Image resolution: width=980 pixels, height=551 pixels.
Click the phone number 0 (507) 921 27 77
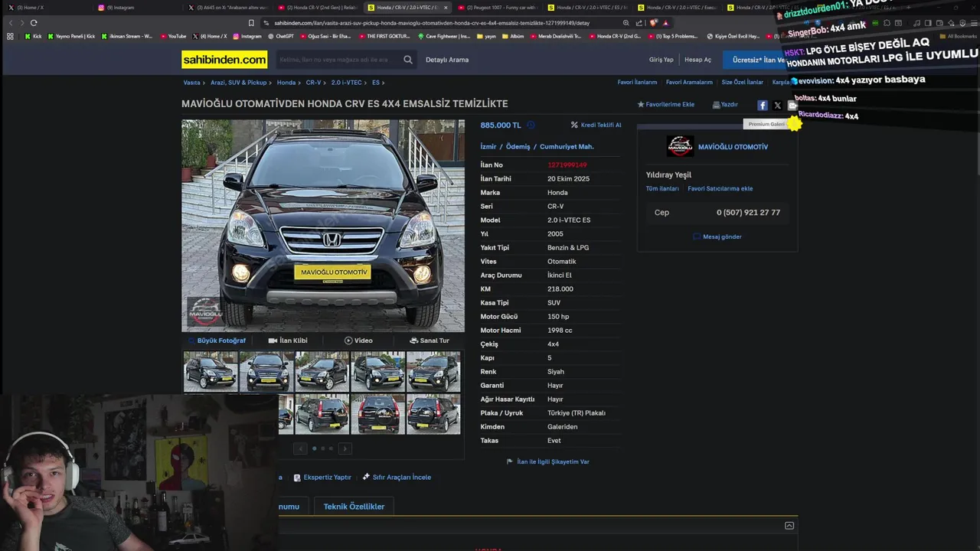tap(748, 213)
